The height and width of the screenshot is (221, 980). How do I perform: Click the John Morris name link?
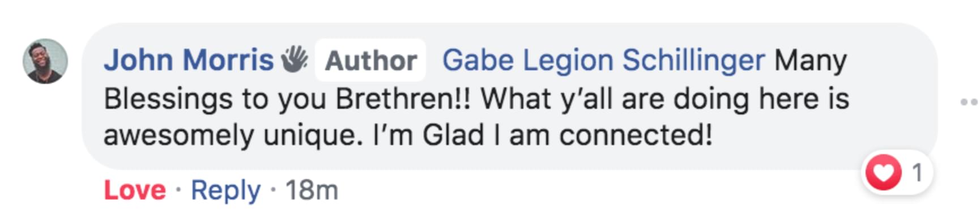pyautogui.click(x=189, y=60)
